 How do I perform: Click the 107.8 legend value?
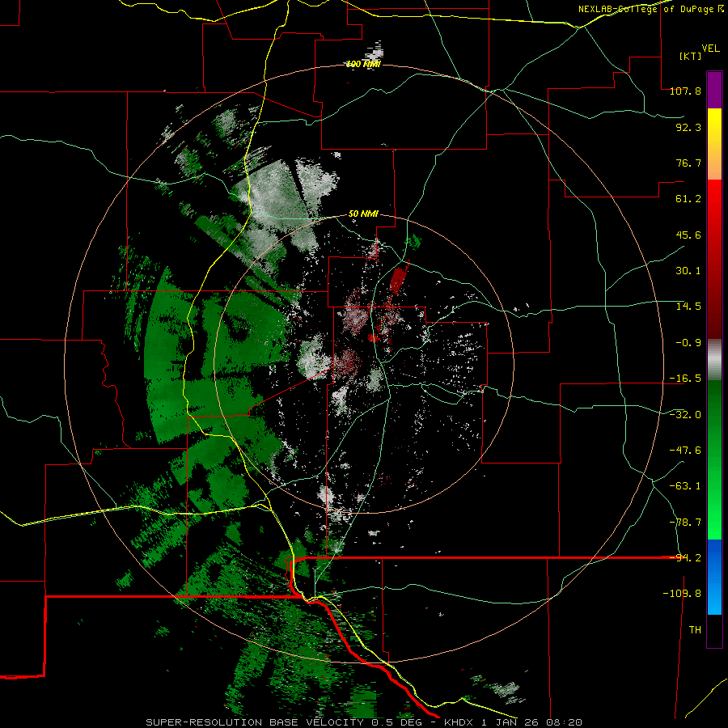(685, 91)
